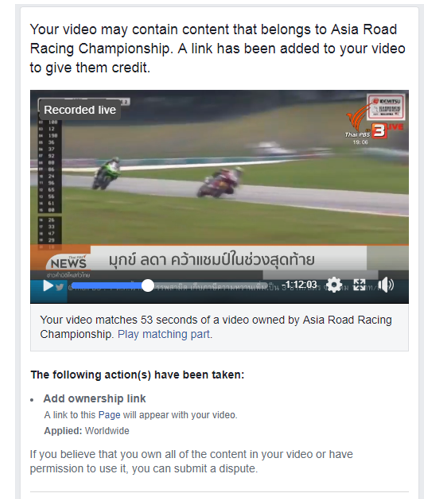Mute the video using speaker icon
This screenshot has height=499, width=440.
coord(386,285)
